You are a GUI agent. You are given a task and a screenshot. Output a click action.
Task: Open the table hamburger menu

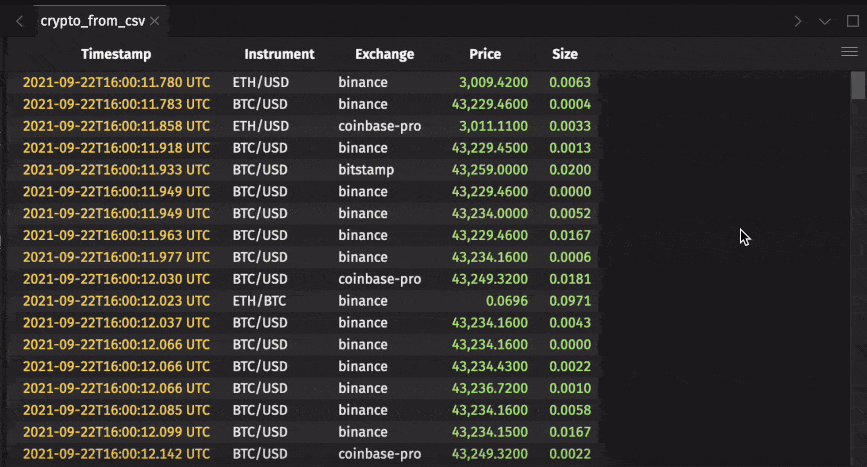tap(849, 52)
